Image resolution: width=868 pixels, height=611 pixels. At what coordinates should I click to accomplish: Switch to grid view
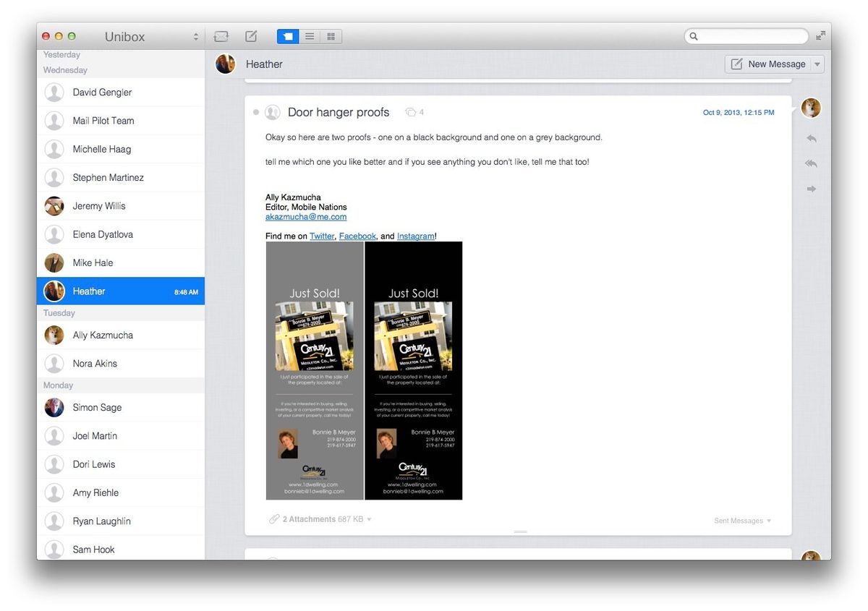pyautogui.click(x=331, y=35)
